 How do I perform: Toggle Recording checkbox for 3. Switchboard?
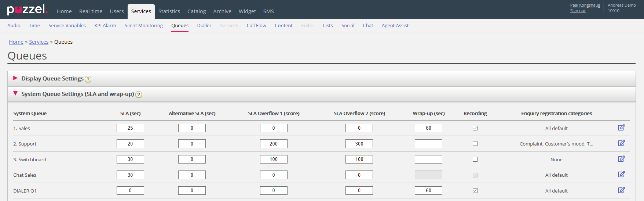[x=475, y=159]
